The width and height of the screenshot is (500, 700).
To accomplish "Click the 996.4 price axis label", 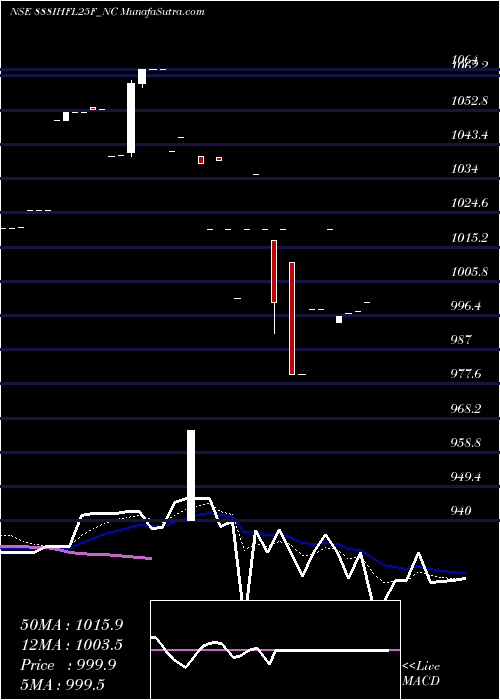I will [x=467, y=306].
